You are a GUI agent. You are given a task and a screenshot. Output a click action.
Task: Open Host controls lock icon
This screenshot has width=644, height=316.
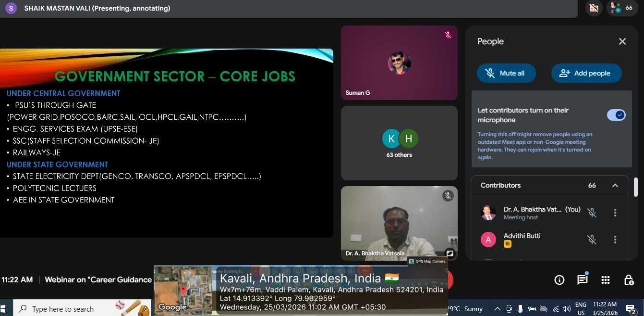629,280
